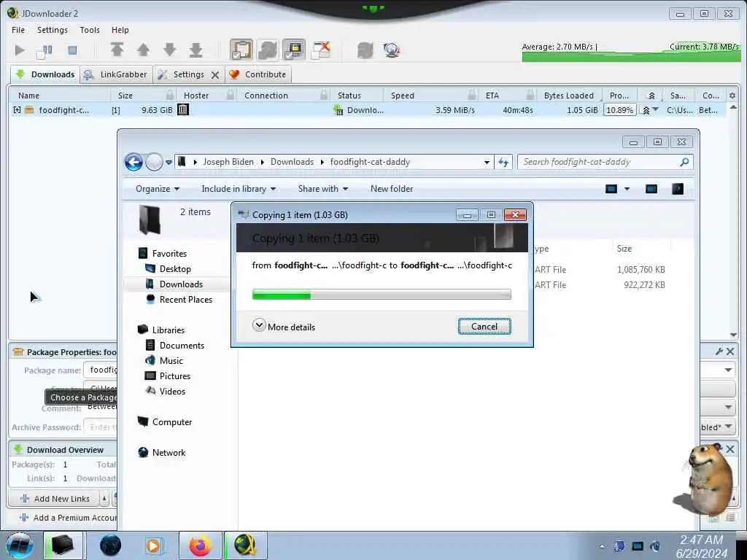Close the Package Properties panel
This screenshot has width=747, height=560.
click(730, 351)
